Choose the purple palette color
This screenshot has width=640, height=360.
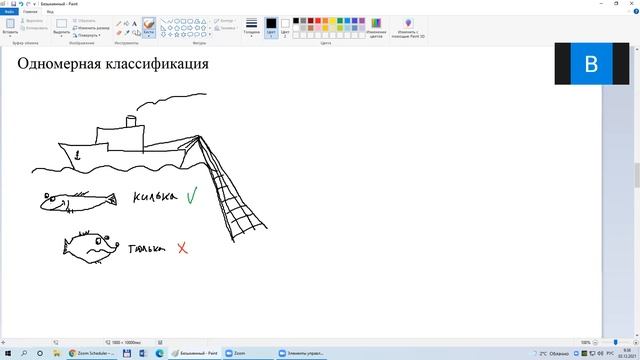(362, 20)
